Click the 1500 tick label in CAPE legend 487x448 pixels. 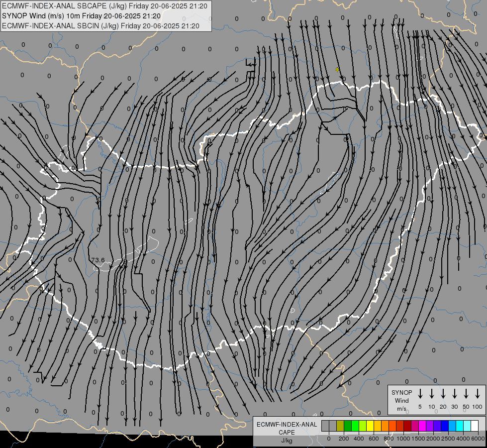tap(418, 439)
